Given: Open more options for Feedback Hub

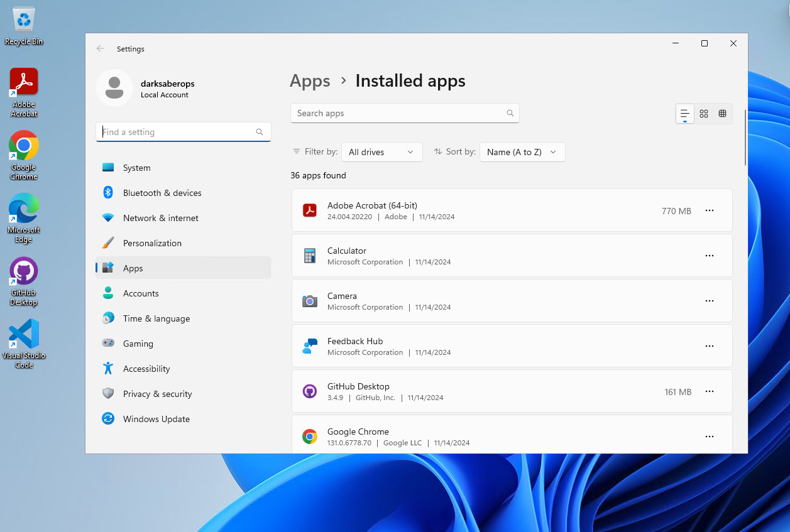Looking at the screenshot, I should 710,347.
